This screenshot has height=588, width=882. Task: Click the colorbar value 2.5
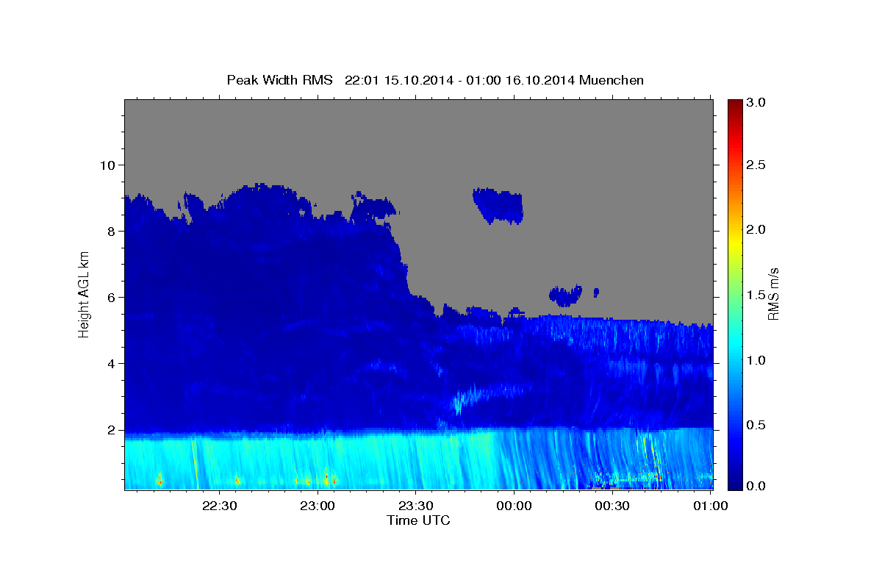click(758, 165)
